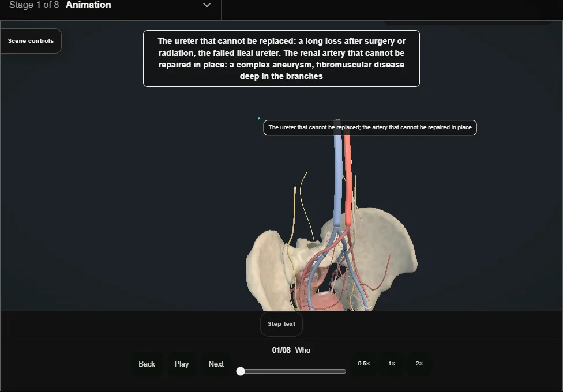Start the animation with Play
563x392 pixels.
(x=182, y=364)
